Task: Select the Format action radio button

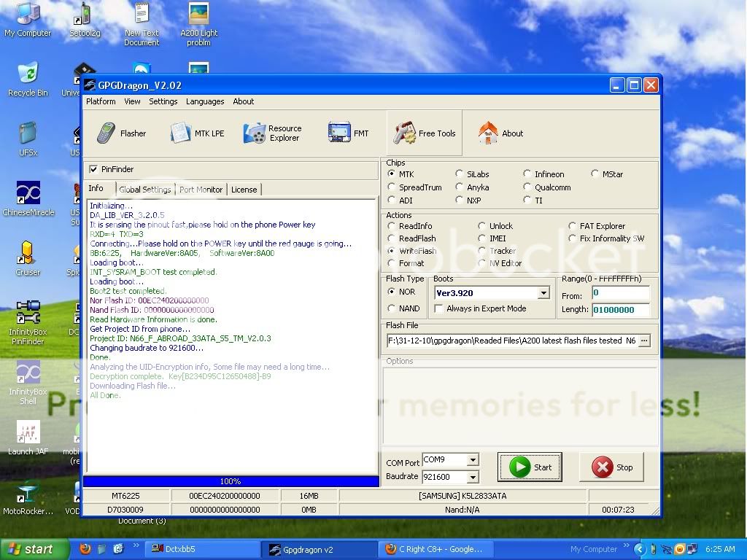Action: pyautogui.click(x=391, y=262)
